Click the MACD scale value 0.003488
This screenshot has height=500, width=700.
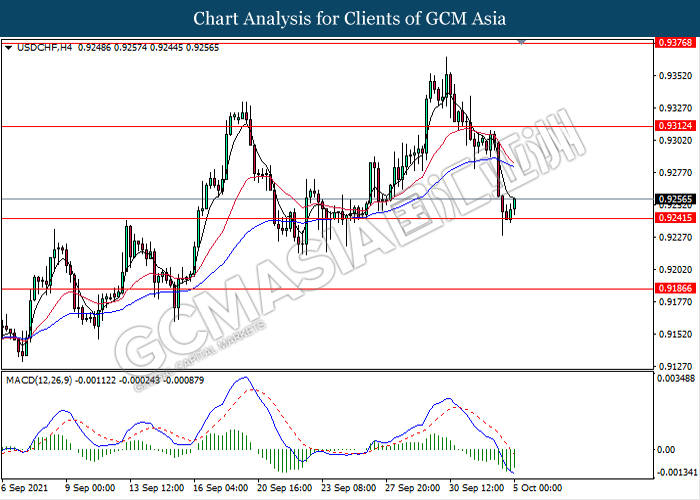(x=676, y=378)
